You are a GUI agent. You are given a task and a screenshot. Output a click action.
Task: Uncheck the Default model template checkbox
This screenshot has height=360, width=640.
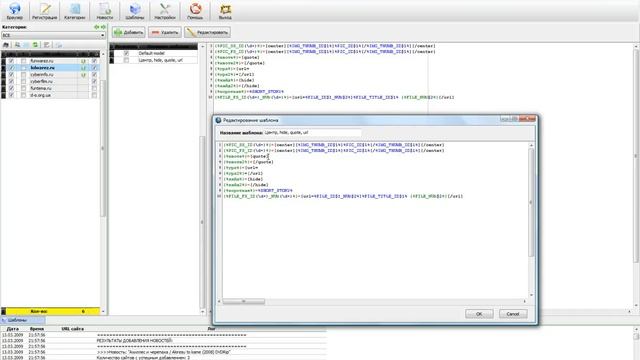127,53
